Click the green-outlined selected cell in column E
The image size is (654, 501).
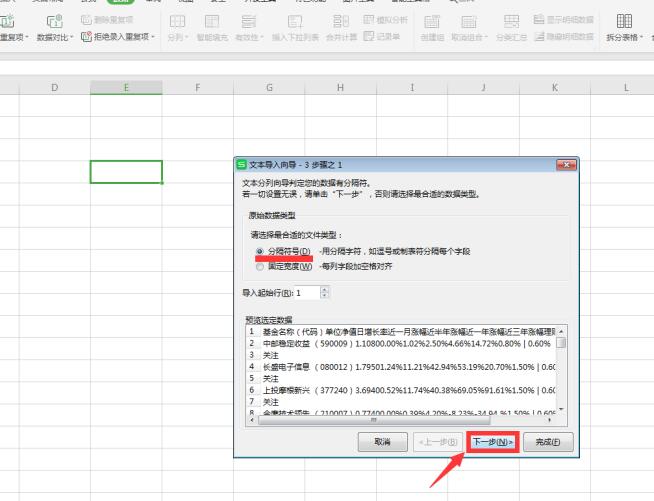coord(126,172)
